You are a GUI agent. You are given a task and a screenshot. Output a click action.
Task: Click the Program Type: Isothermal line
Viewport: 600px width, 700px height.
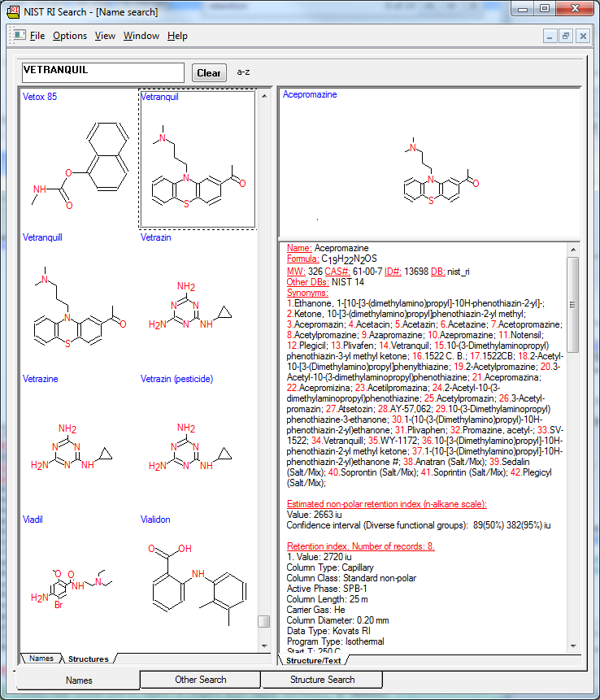click(335, 641)
